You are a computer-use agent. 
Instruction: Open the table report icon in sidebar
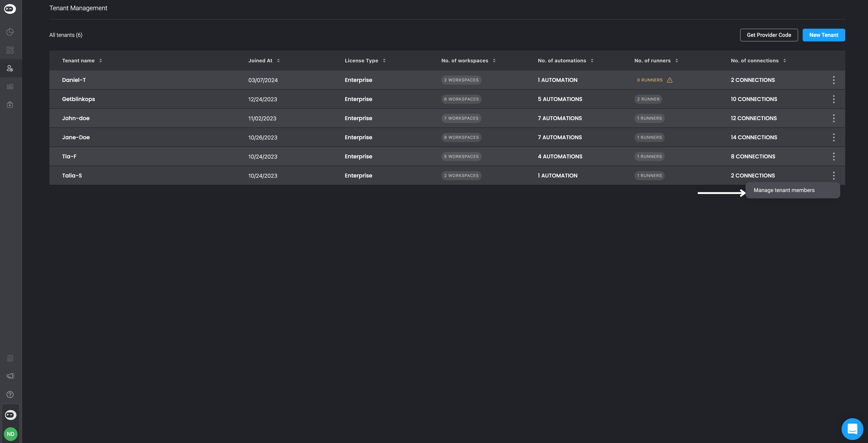(x=10, y=87)
